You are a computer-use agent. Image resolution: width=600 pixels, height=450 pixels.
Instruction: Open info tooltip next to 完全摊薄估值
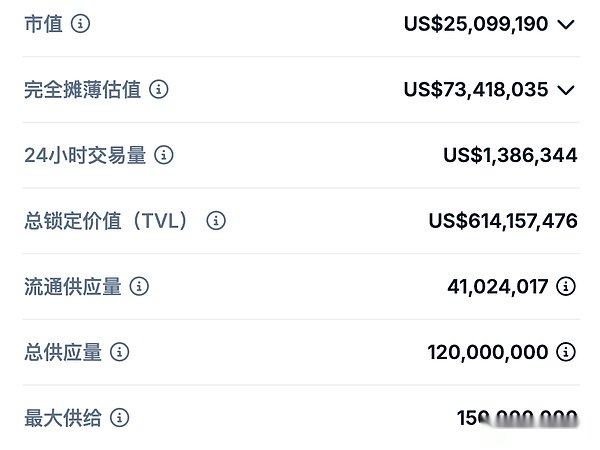click(158, 90)
